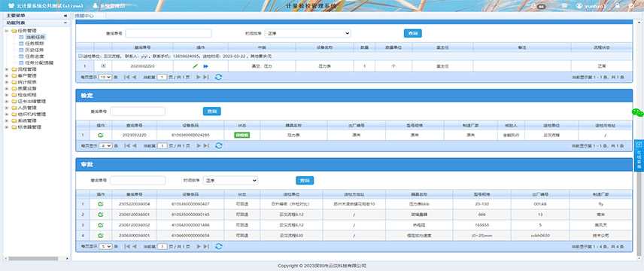Go to first page in top task table

click(127, 77)
